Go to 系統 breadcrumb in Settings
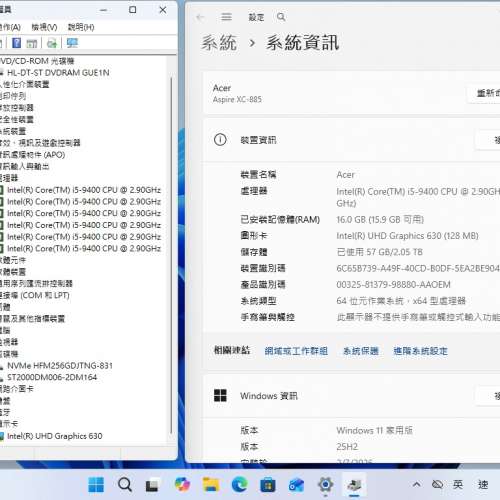The height and width of the screenshot is (500, 500). coord(219,43)
